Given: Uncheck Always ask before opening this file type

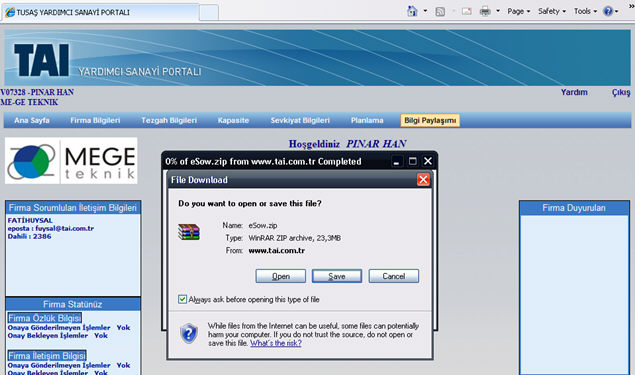Looking at the screenshot, I should pyautogui.click(x=182, y=299).
